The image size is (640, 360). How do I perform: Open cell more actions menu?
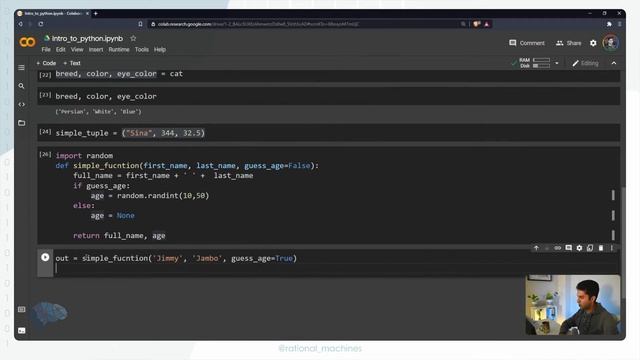611,248
